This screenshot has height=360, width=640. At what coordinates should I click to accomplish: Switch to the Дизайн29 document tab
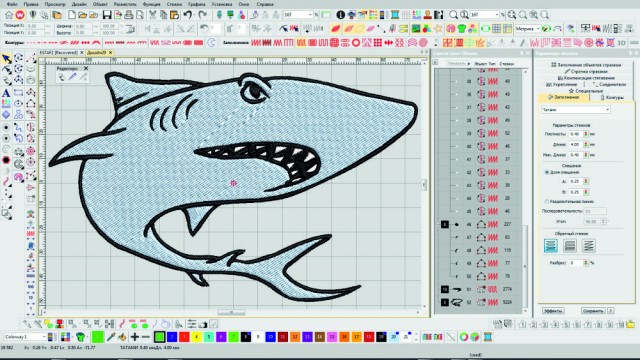[x=96, y=53]
